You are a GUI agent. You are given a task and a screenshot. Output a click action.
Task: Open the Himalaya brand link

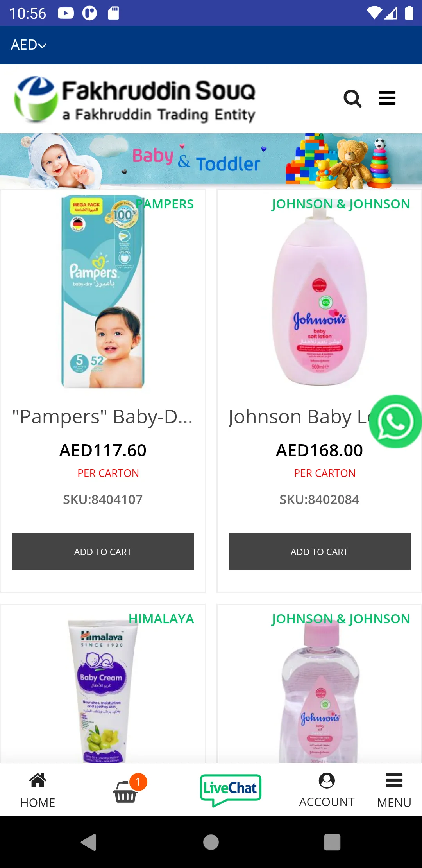161,619
